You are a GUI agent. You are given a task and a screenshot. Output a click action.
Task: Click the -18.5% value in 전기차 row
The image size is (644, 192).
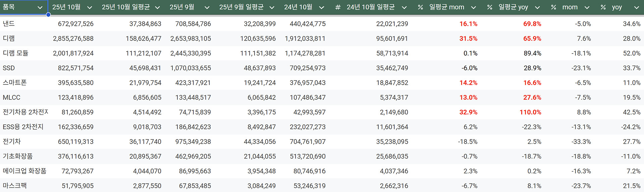tap(468, 142)
